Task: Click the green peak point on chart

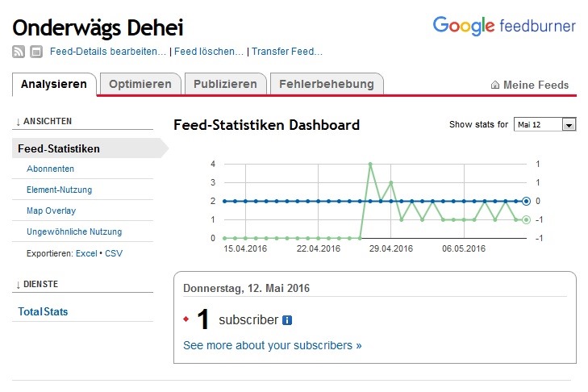Action: coord(370,165)
